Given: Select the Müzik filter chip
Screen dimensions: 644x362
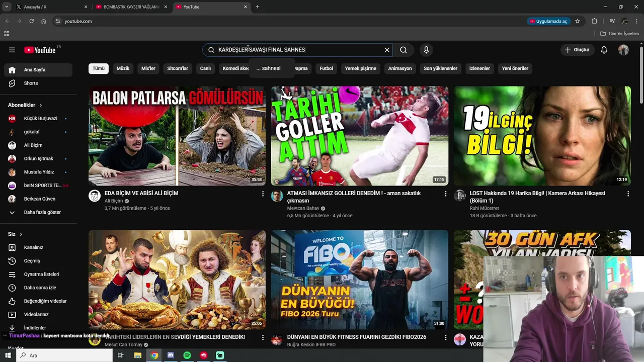Looking at the screenshot, I should [123, 68].
